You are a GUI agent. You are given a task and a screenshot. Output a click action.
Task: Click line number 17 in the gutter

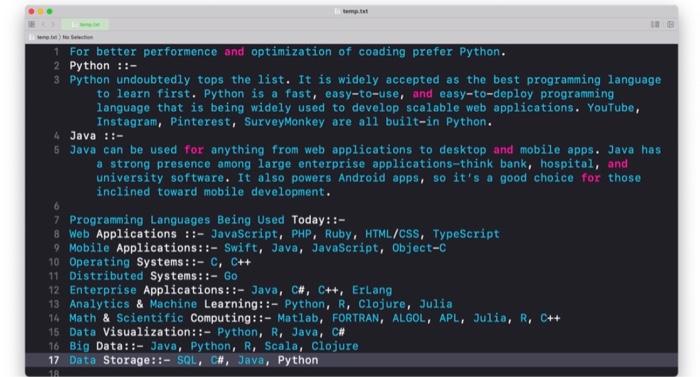click(x=54, y=360)
